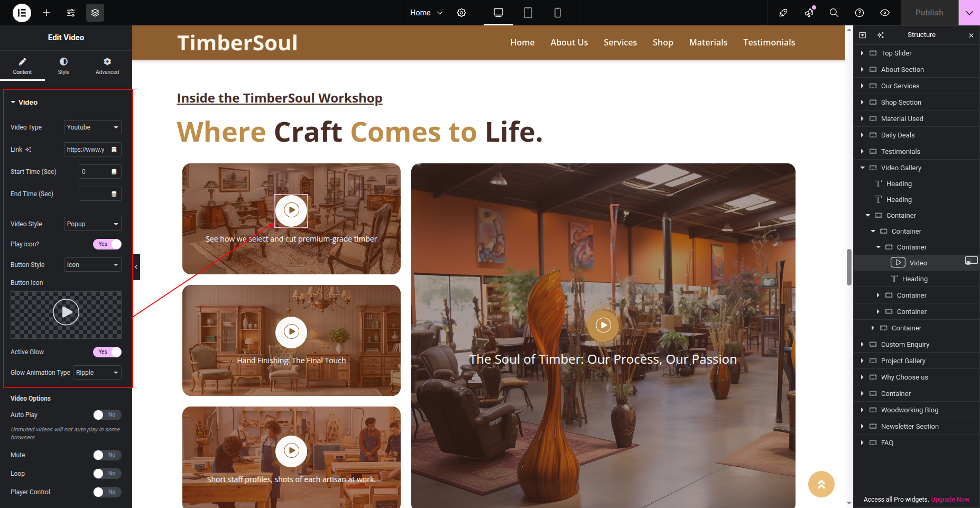Click the Start Time input field
980x508 pixels.
point(93,172)
